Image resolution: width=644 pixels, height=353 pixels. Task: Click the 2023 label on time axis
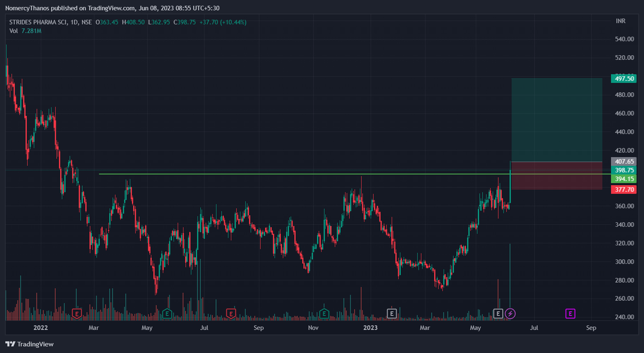pos(370,327)
